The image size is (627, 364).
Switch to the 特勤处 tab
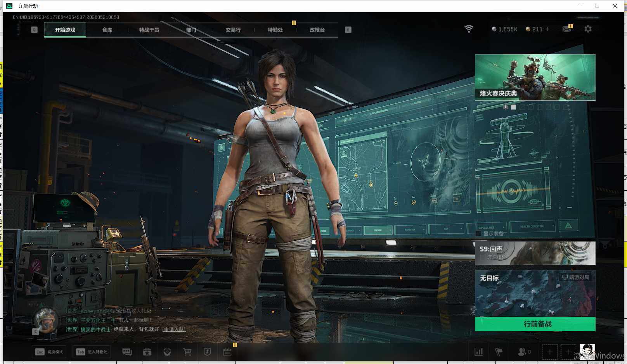coord(275,30)
